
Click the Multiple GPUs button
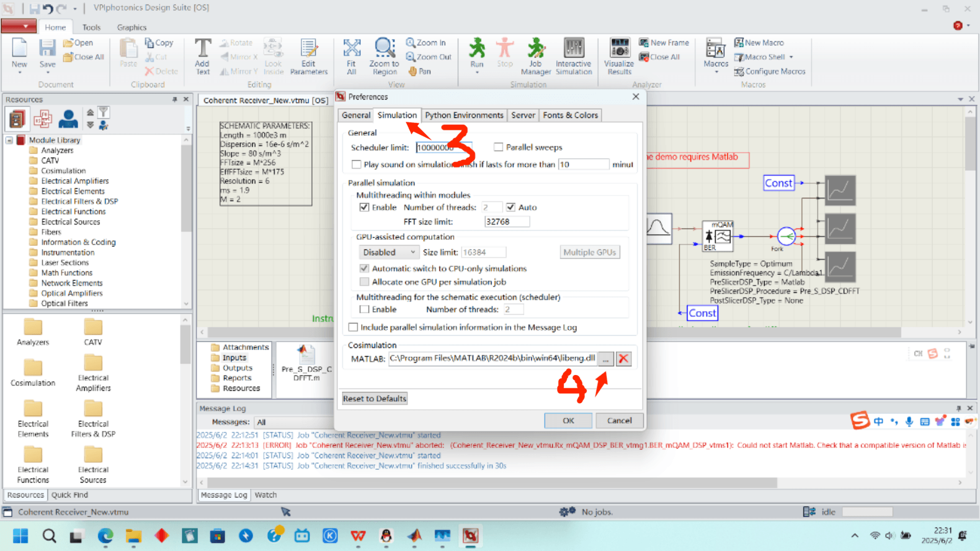click(x=590, y=252)
